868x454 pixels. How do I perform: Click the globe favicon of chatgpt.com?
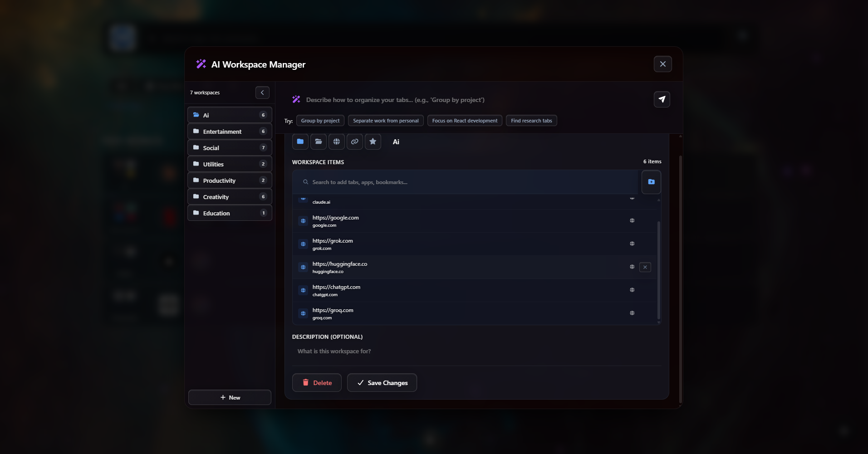tap(303, 290)
